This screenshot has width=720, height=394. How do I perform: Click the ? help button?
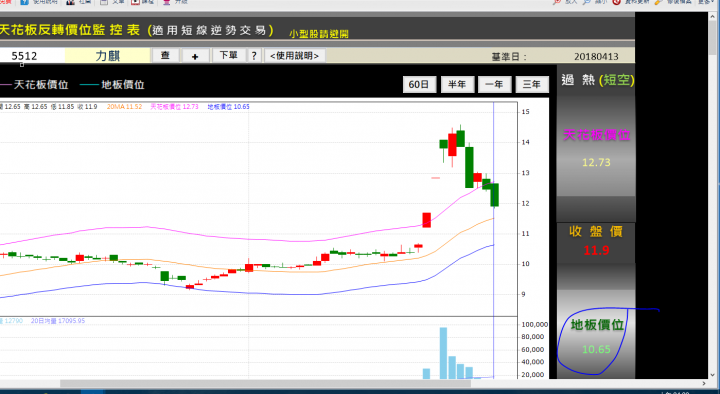tap(254, 56)
